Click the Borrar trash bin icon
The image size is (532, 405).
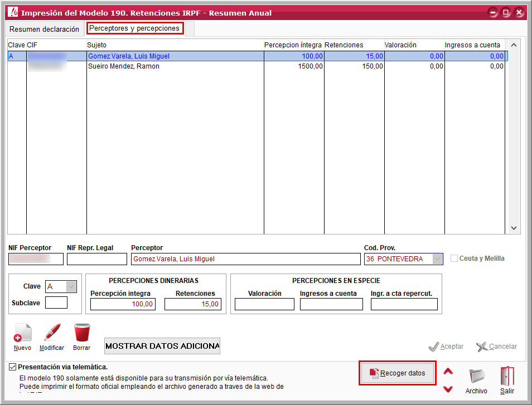[82, 333]
